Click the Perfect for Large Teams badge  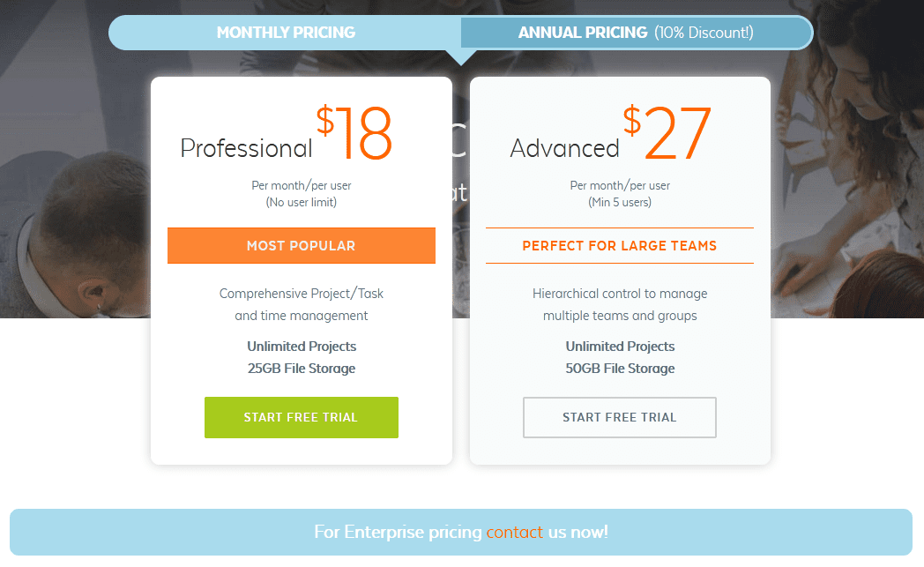(x=619, y=245)
